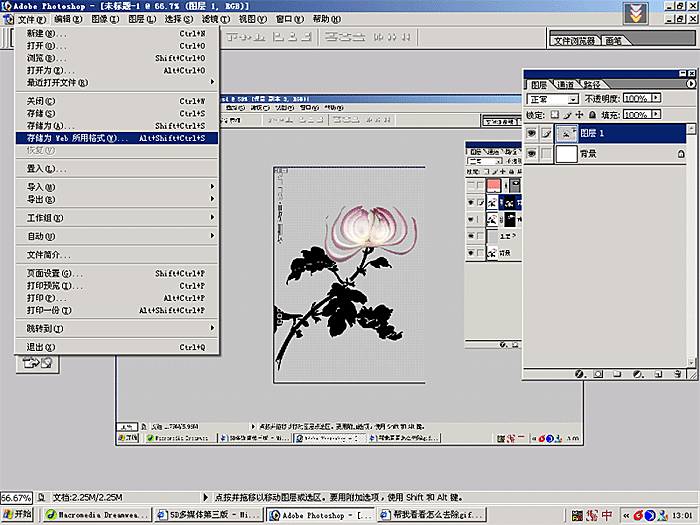The height and width of the screenshot is (525, 700).
Task: Switch to 5D多媒体第三版 taskbar window
Action: (x=208, y=515)
